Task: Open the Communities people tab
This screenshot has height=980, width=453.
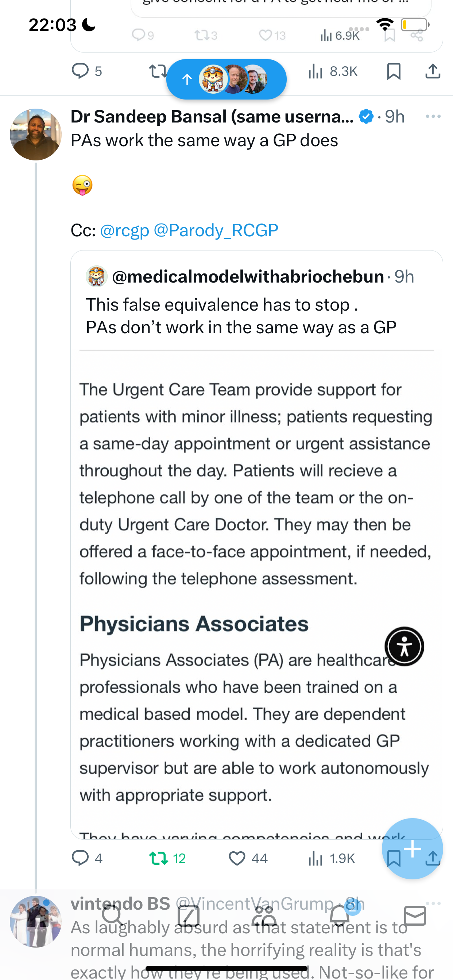Action: (x=264, y=915)
